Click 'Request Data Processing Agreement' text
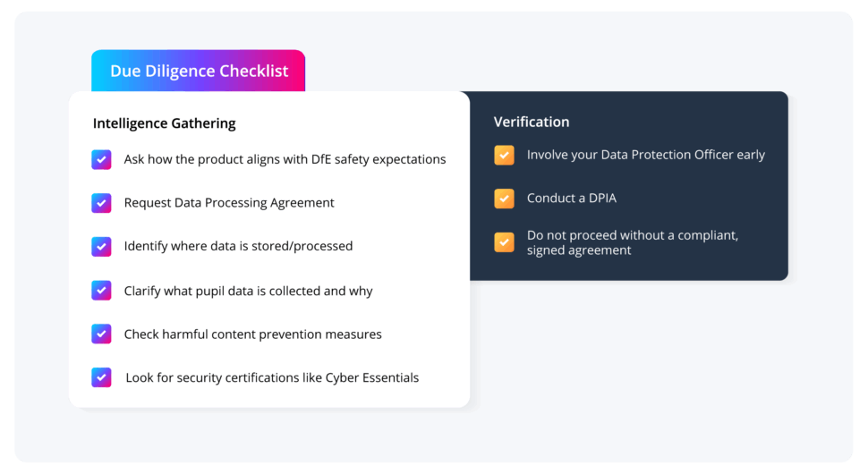 229,203
